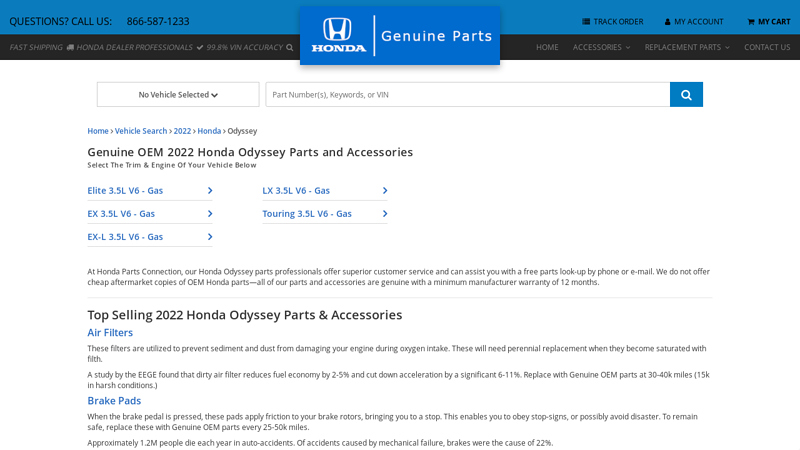
Task: Go to Home in the navigation bar
Action: point(547,47)
